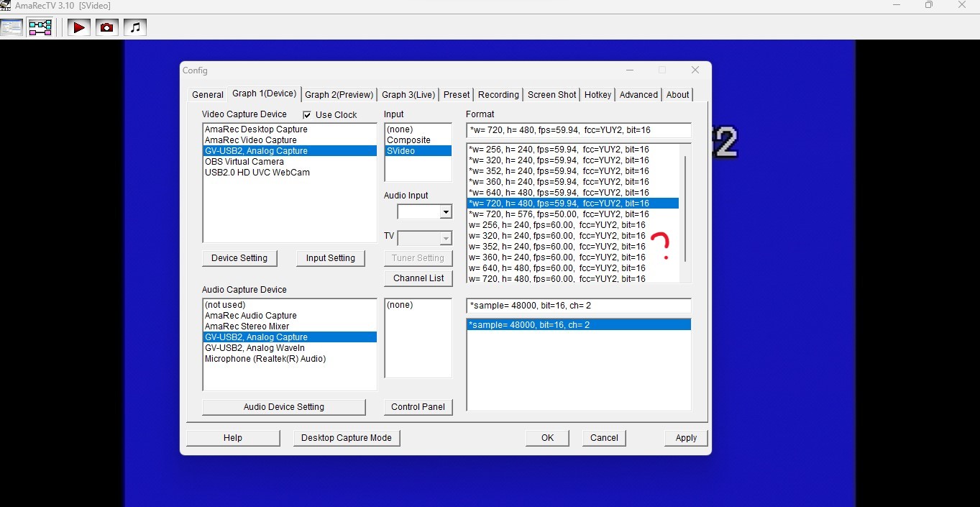Select format *w= 320, h= 240, fps=59.94

(573, 160)
